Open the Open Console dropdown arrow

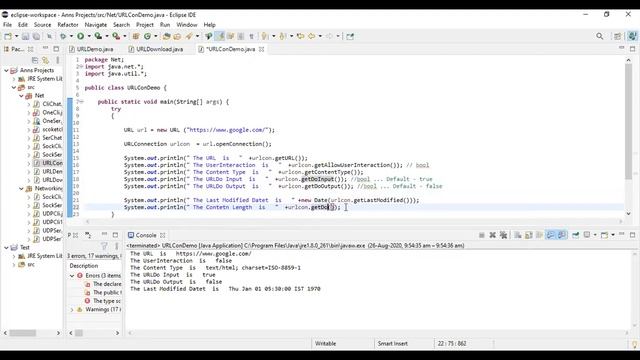(x=613, y=235)
